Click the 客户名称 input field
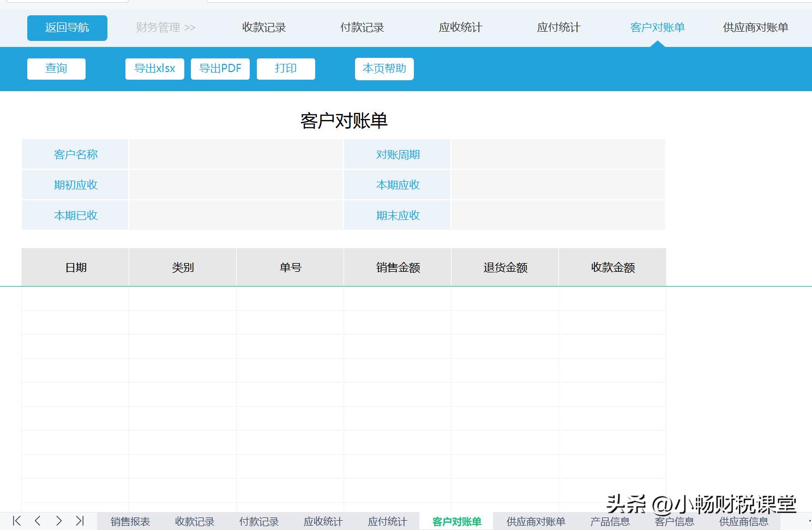The image size is (812, 530). (236, 154)
